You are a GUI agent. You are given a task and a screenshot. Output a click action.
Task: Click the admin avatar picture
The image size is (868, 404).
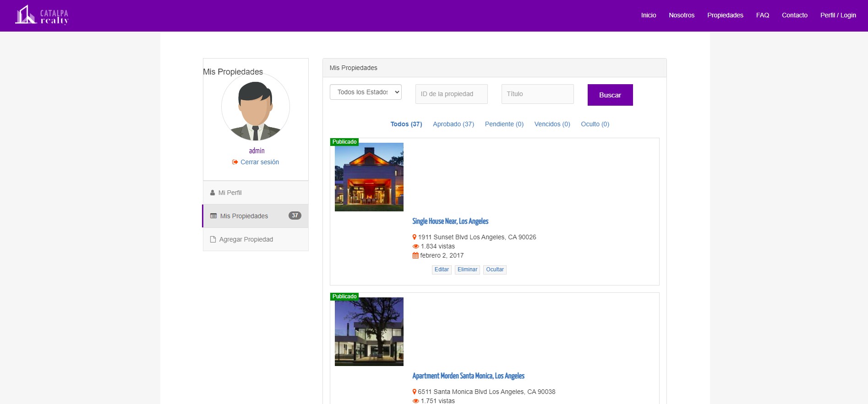[256, 107]
